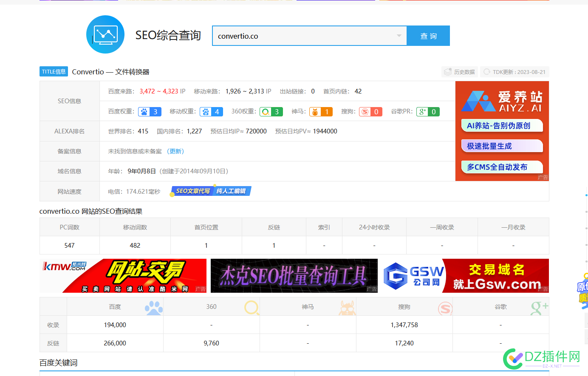The image size is (588, 376).
Task: Click the 百度 paw icon in table header
Action: [154, 308]
